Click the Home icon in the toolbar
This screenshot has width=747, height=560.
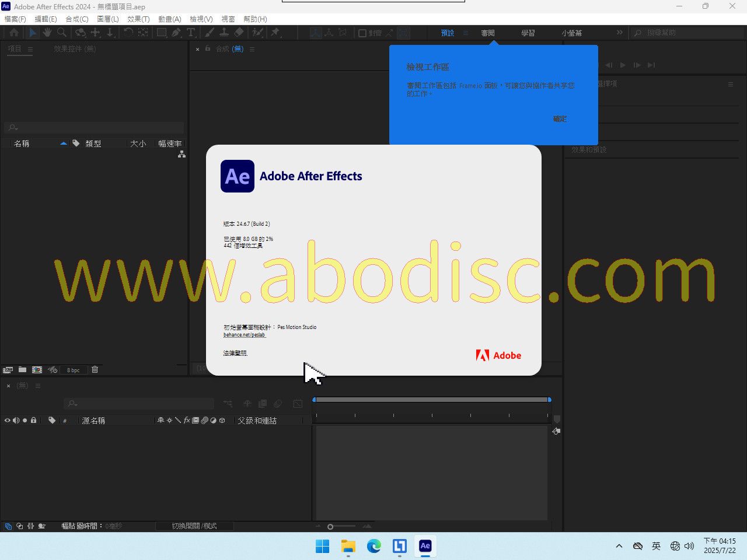coord(14,33)
